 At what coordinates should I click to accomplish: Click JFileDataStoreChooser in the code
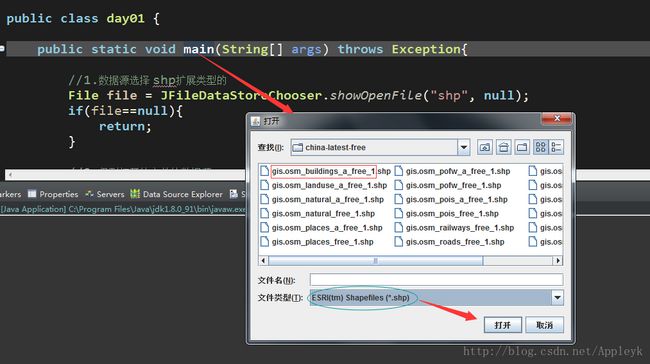coord(241,95)
